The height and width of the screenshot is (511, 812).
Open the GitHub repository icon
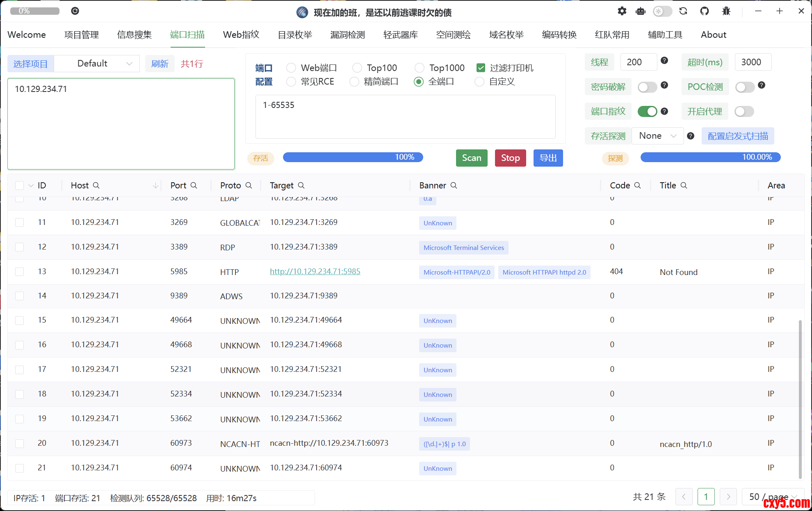click(705, 11)
